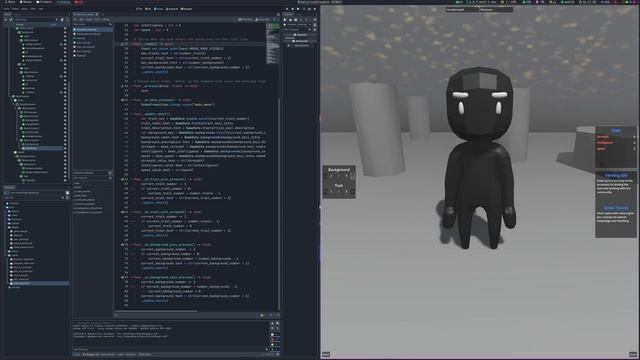Open the Help menu
Image resolution: width=640 pixels, height=360 pixels.
[x=41, y=9]
